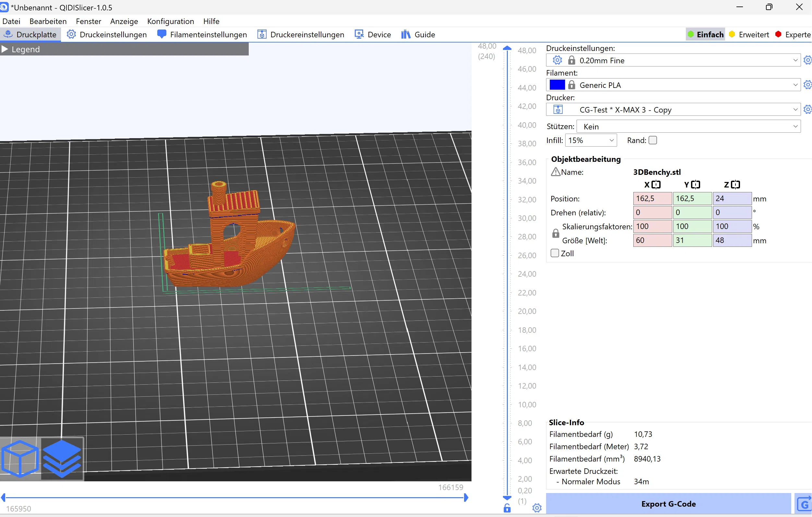Open the Konfiguration menu
The width and height of the screenshot is (812, 517).
point(171,21)
